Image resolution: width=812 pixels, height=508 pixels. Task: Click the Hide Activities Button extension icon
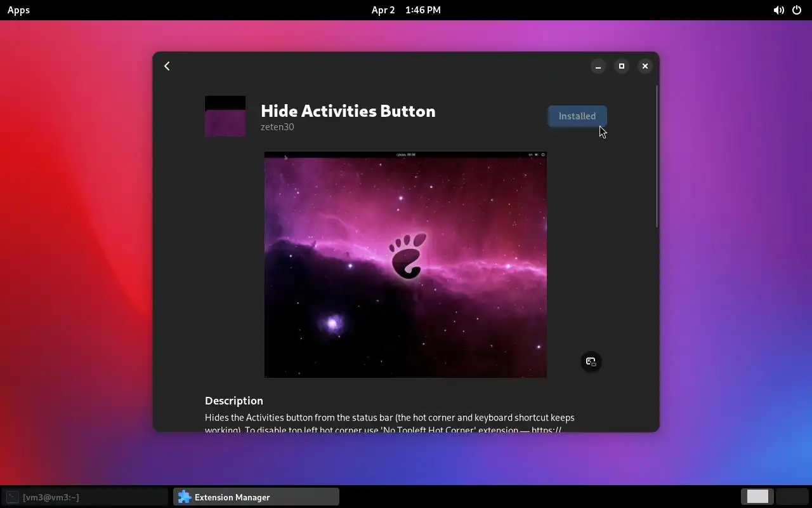point(225,116)
